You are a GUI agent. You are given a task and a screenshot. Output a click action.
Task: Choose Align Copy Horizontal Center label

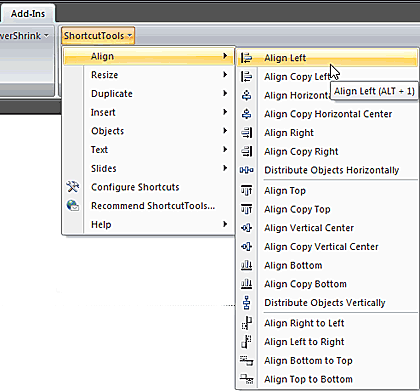coord(328,114)
